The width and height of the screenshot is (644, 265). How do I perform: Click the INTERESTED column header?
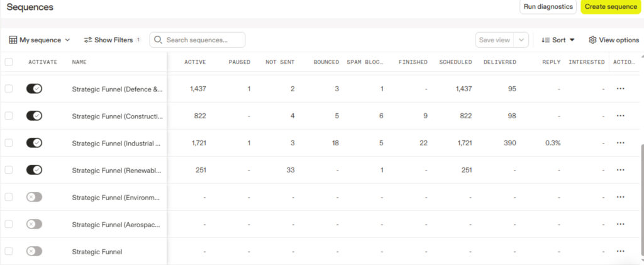[x=587, y=62]
